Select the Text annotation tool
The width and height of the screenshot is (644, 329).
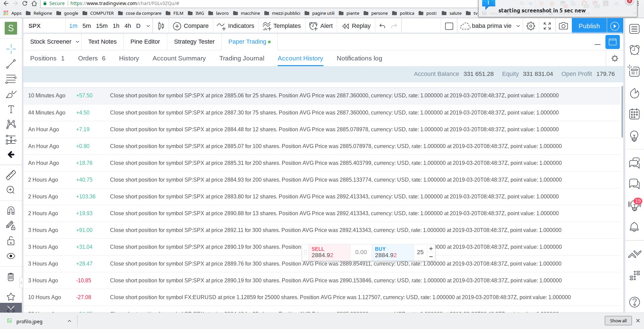pos(11,109)
